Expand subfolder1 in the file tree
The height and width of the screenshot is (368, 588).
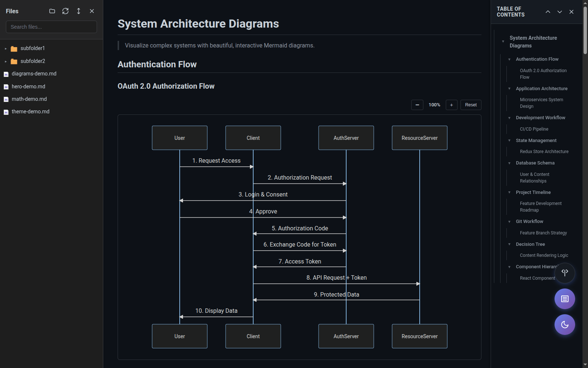pyautogui.click(x=5, y=48)
